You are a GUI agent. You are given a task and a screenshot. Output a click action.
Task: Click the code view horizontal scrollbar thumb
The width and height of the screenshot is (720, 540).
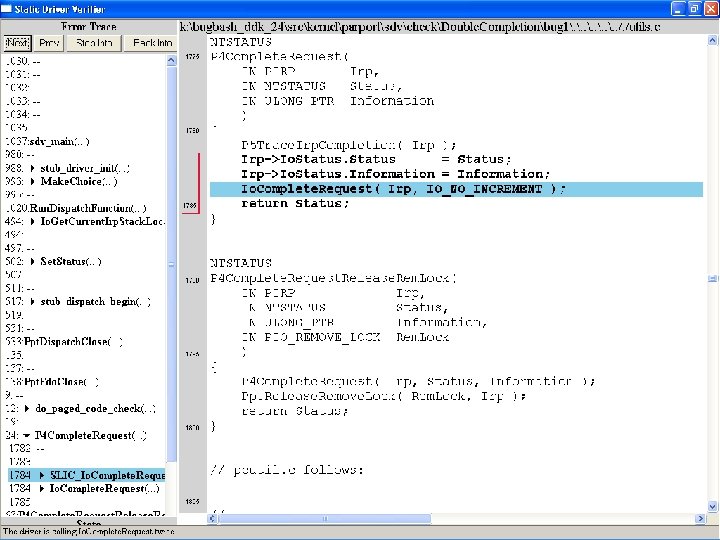tap(325, 519)
